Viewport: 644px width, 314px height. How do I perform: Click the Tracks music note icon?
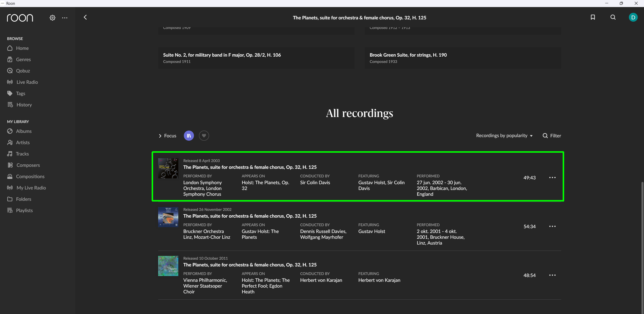point(10,154)
